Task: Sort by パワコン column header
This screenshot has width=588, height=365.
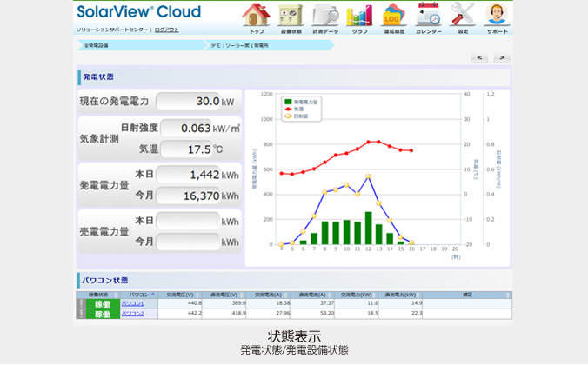Action: click(x=139, y=295)
